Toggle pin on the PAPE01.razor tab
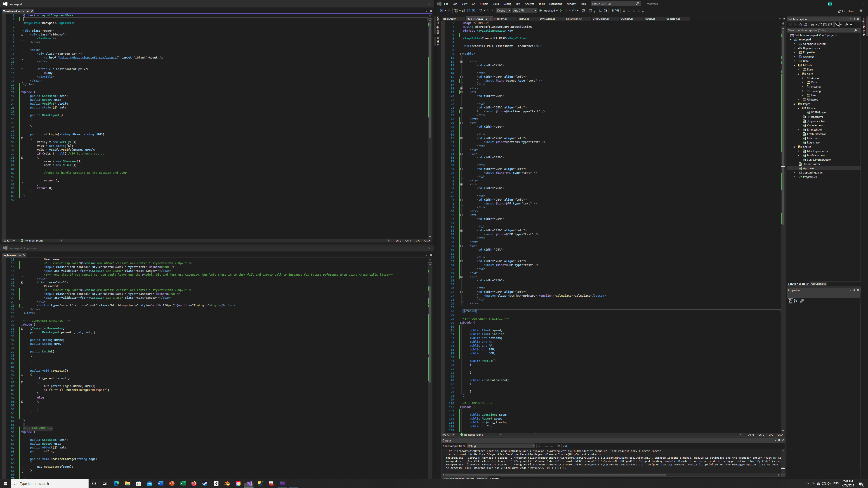The height and width of the screenshot is (488, 868). pos(486,19)
